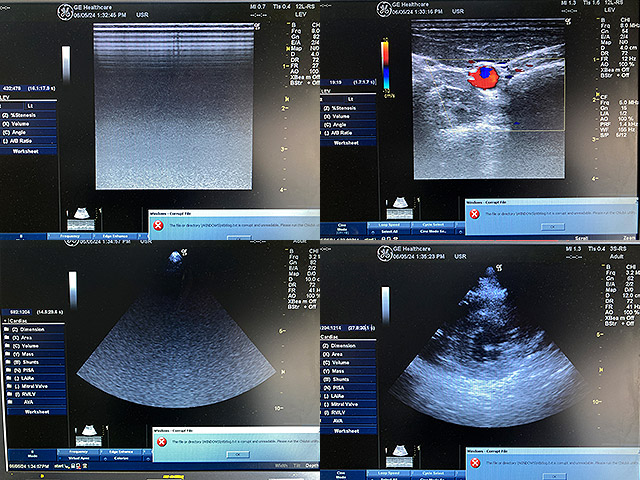Expand the Mitral Valve folder on the 1:34:57 PM screen
The height and width of the screenshot is (480, 640).
pyautogui.click(x=35, y=386)
